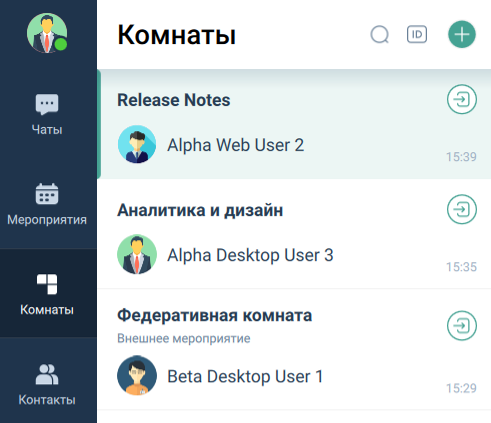Create a new room with plus button
491x423 pixels.
[462, 34]
